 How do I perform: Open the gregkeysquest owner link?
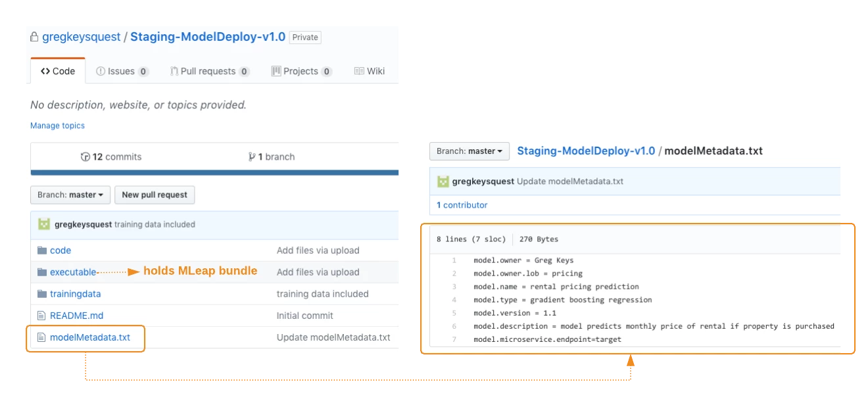81,37
